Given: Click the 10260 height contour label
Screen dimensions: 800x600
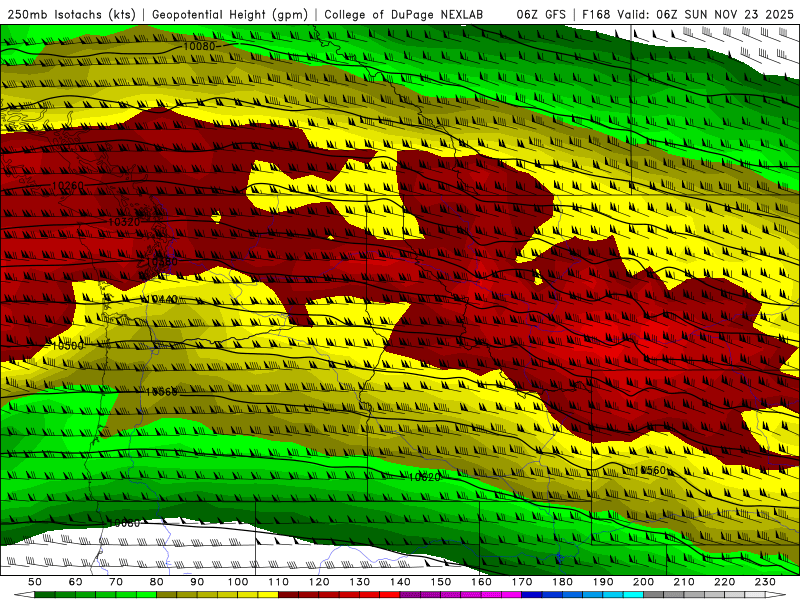Looking at the screenshot, I should tap(68, 185).
